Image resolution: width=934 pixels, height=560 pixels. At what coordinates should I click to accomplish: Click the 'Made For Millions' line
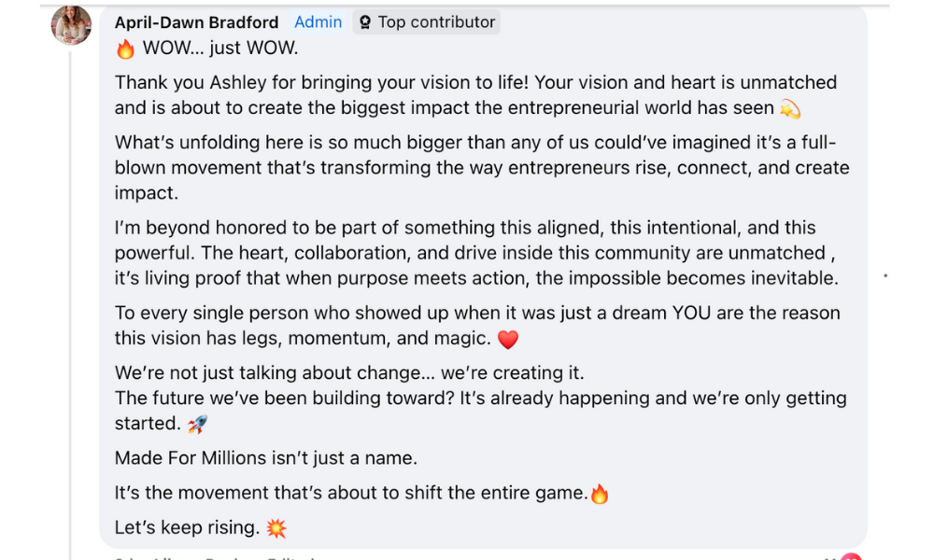pos(265,457)
